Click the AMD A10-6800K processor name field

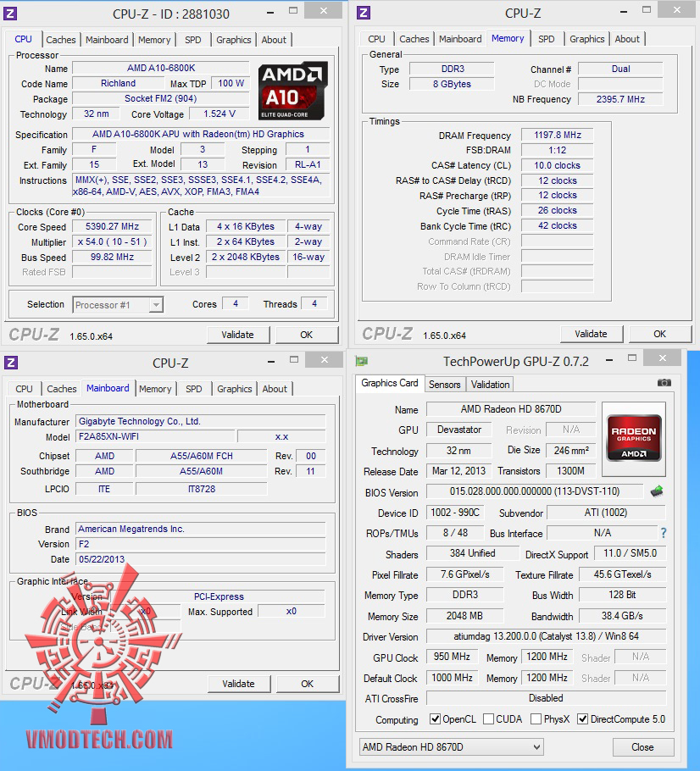pos(161,68)
